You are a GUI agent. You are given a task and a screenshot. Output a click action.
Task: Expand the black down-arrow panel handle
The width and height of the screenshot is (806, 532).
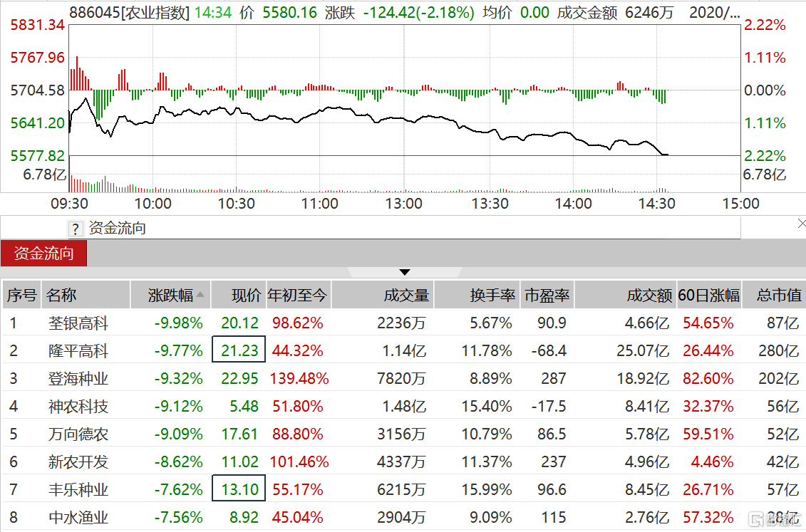[x=405, y=272]
